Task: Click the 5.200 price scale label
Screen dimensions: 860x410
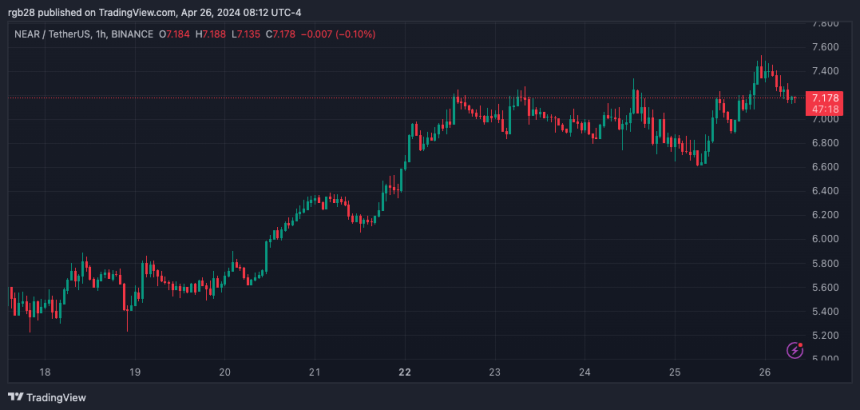Action: tap(824, 335)
